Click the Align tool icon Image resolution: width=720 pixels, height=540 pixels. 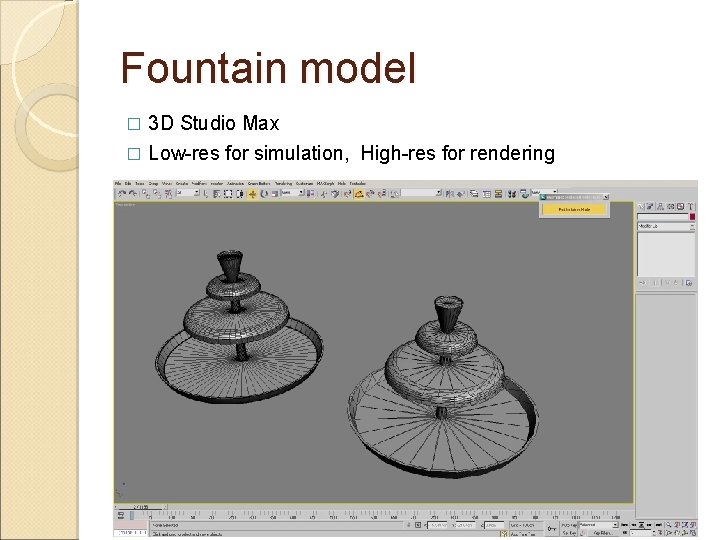click(x=461, y=194)
